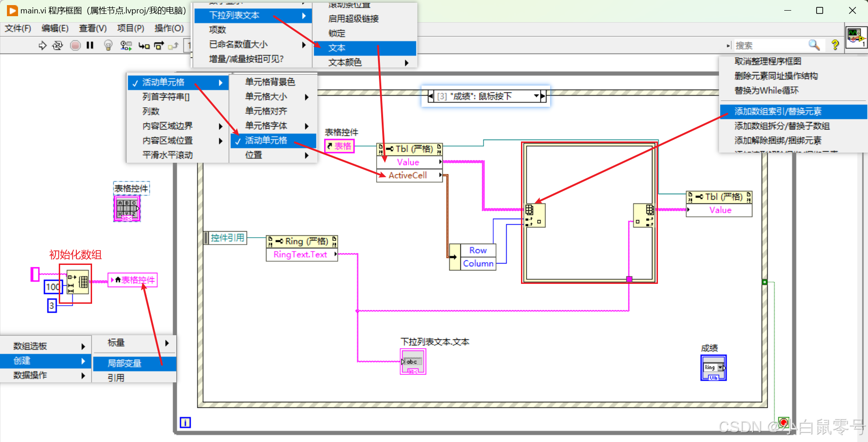Click the 表格控件 local variable node

pos(133,280)
